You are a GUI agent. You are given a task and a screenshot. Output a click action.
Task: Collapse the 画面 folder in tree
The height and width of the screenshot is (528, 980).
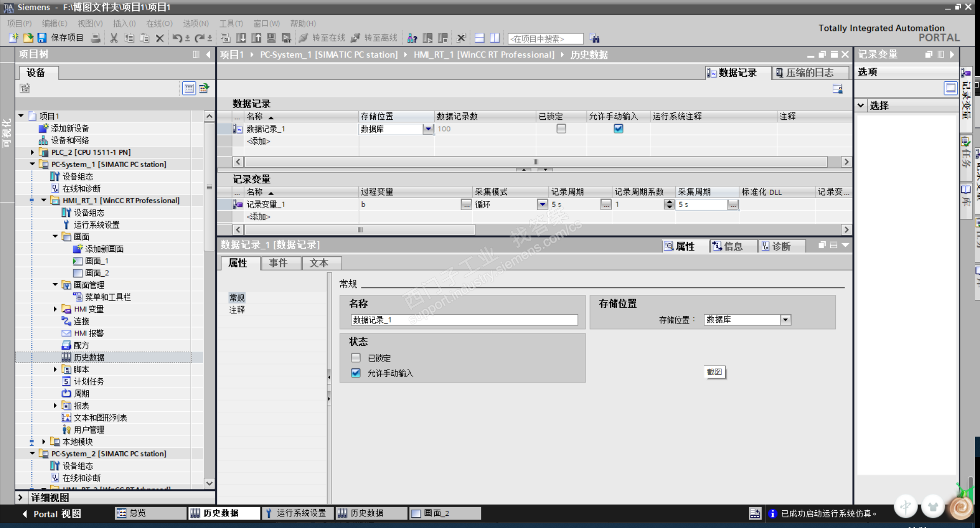pos(55,237)
